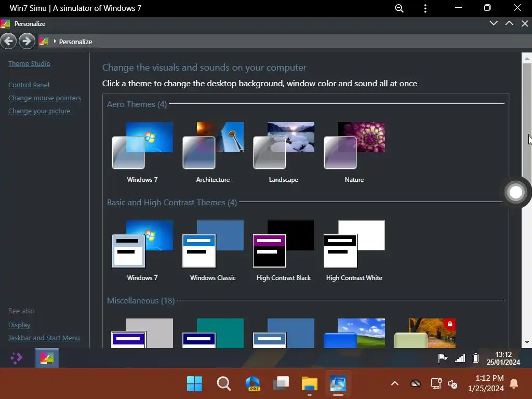Open the Action Center flag icon
Viewport: 532px width, 399px height.
click(443, 358)
